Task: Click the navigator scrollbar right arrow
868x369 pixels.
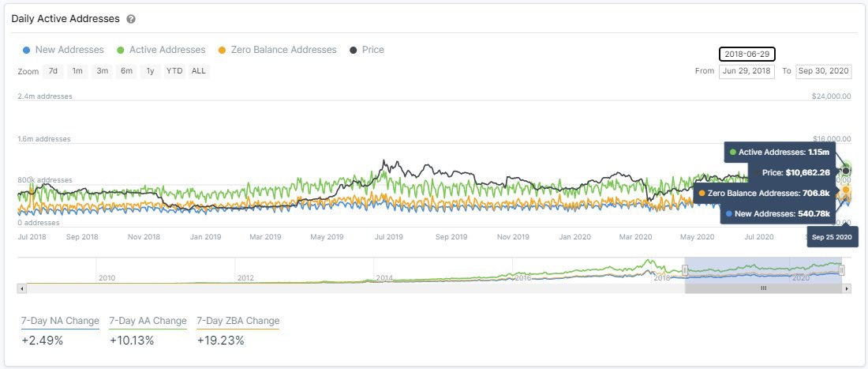Action: [847, 289]
